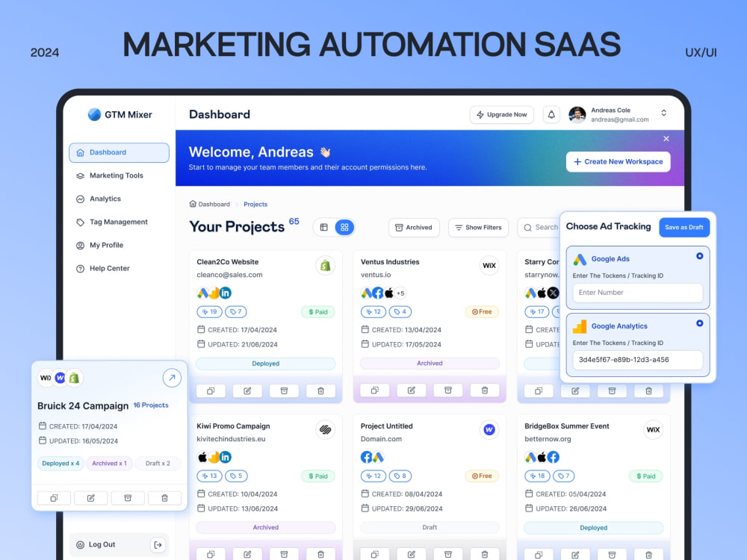Edit the Kiwi Promo Campaign project
This screenshot has height=560, width=747.
pos(247,554)
